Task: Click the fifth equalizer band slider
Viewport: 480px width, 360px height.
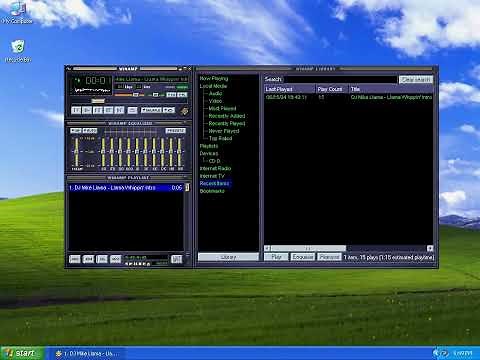Action: coord(137,152)
